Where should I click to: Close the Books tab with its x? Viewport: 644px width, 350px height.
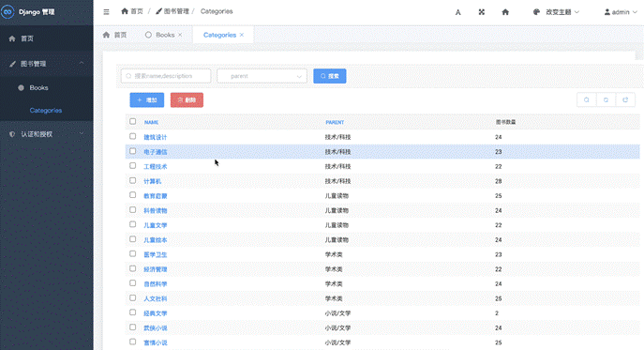(180, 35)
